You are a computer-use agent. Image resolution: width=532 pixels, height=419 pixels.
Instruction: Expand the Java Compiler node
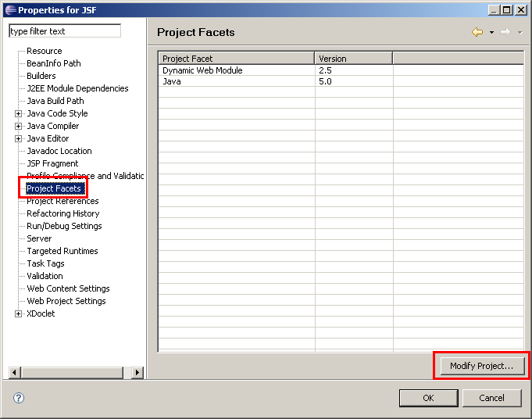18,126
